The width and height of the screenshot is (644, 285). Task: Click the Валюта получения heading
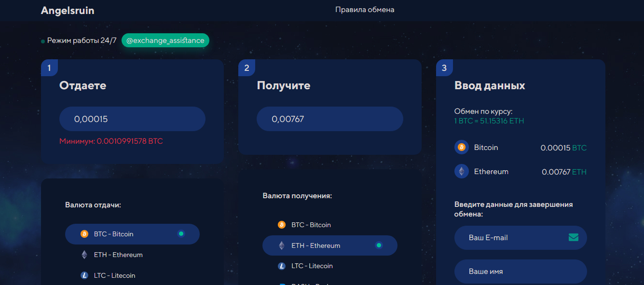coord(297,196)
